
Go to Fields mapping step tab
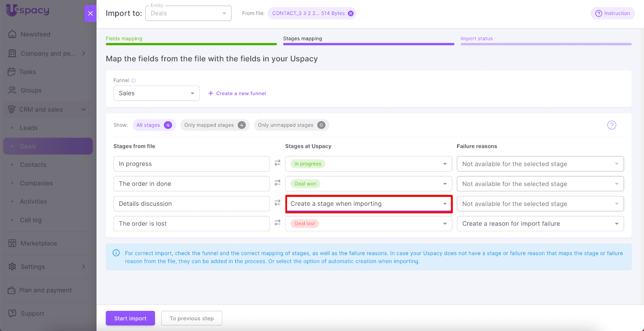pos(124,39)
